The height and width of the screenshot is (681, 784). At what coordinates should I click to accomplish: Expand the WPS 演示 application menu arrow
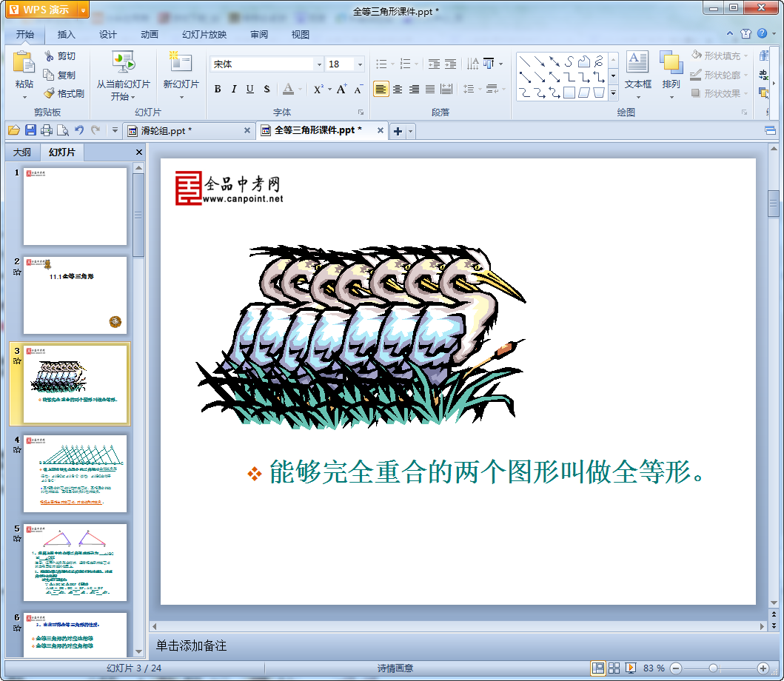(84, 10)
